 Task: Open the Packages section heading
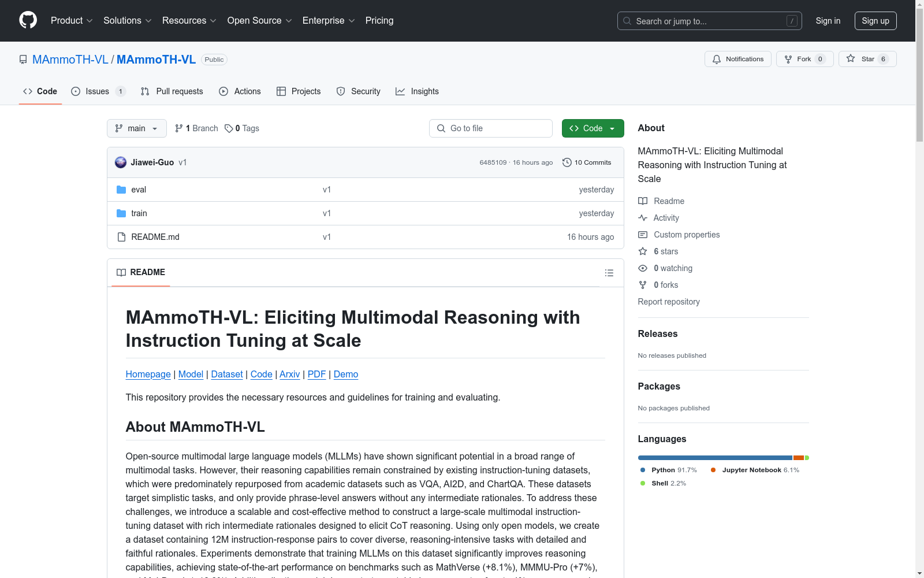[659, 386]
